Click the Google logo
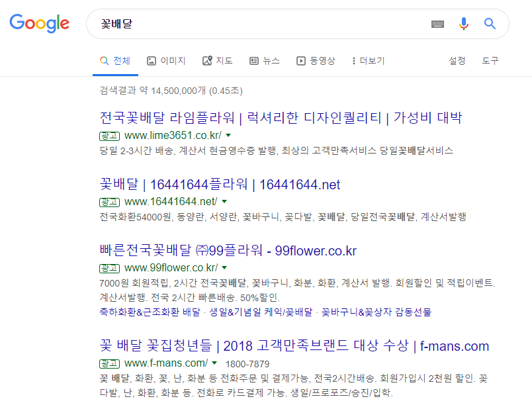 coord(39,23)
